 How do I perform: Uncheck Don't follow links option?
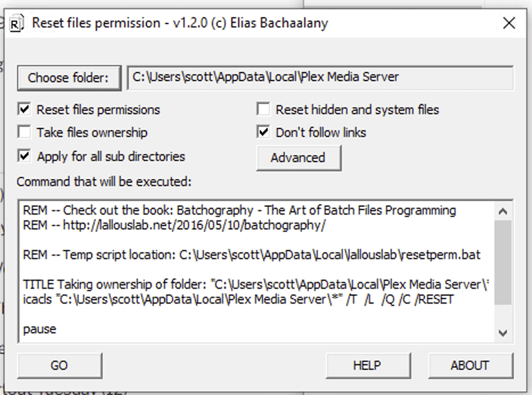263,132
